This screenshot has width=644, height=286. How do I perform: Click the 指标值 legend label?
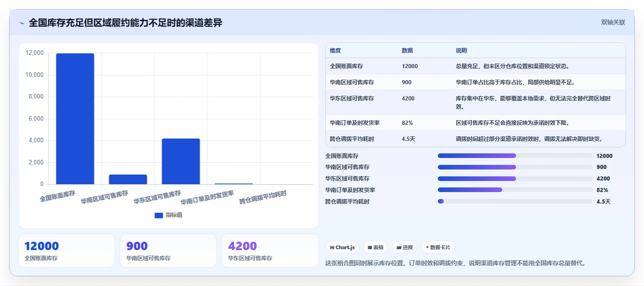[x=174, y=215]
